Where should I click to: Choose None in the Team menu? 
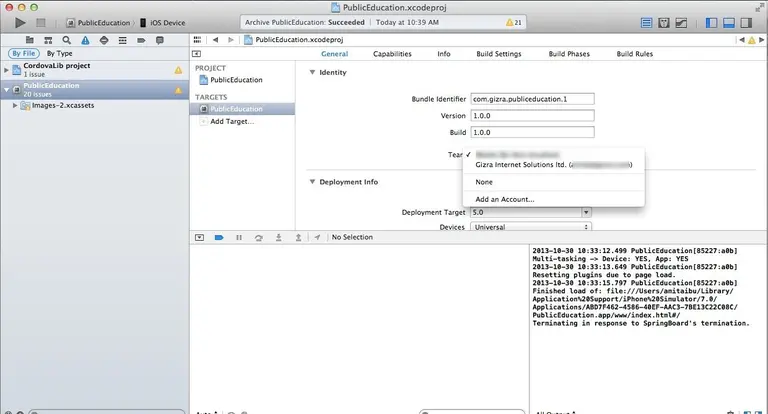coord(553,182)
